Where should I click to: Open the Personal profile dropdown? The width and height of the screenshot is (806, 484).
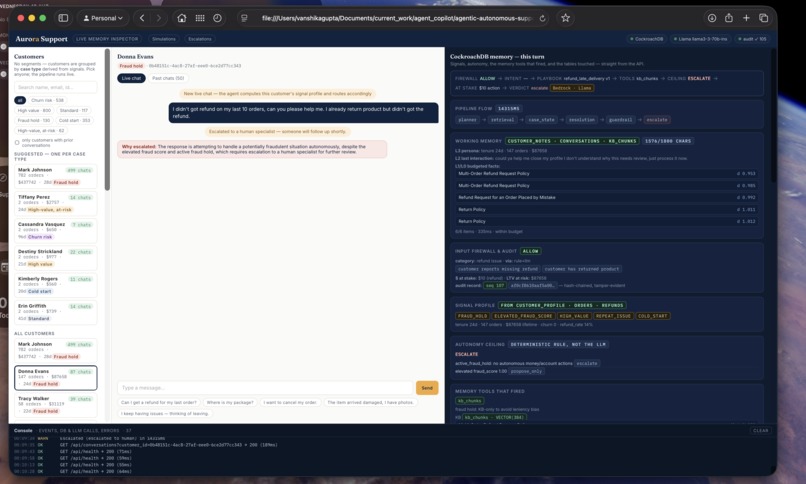pos(103,18)
